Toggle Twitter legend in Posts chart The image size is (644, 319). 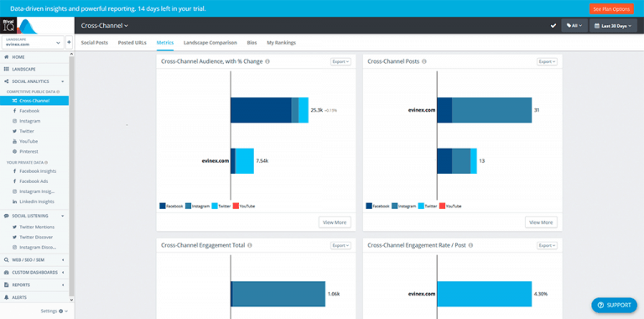[428, 206]
